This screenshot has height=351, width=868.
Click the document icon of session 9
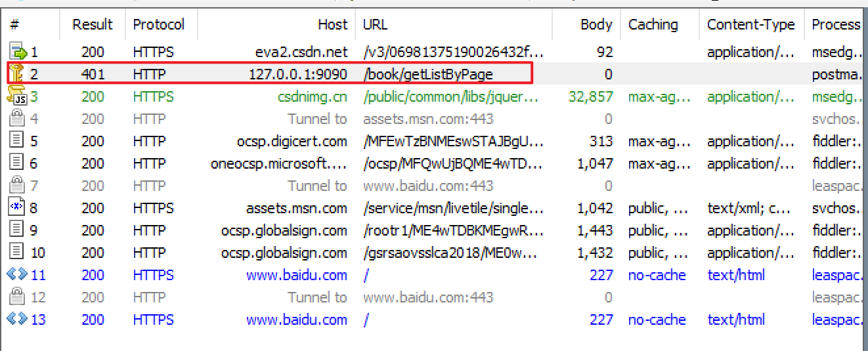[17, 230]
